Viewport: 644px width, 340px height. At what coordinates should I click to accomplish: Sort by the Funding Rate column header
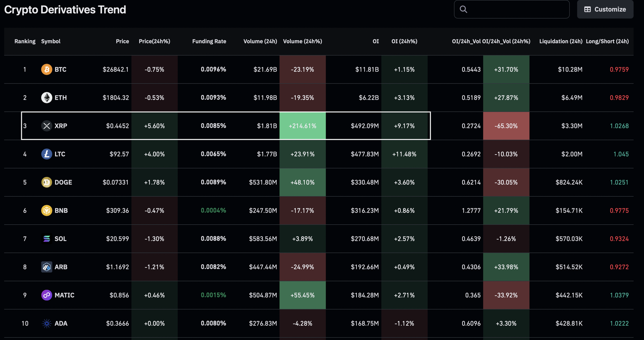tap(209, 41)
